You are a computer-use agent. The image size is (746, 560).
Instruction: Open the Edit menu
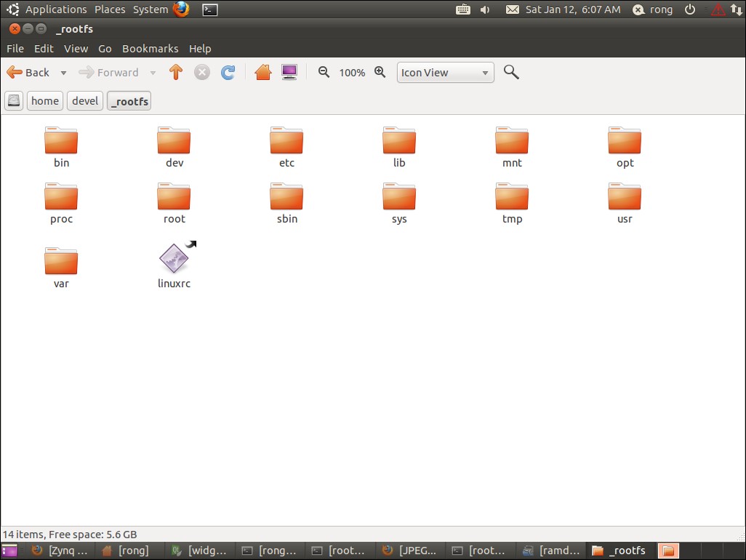44,49
